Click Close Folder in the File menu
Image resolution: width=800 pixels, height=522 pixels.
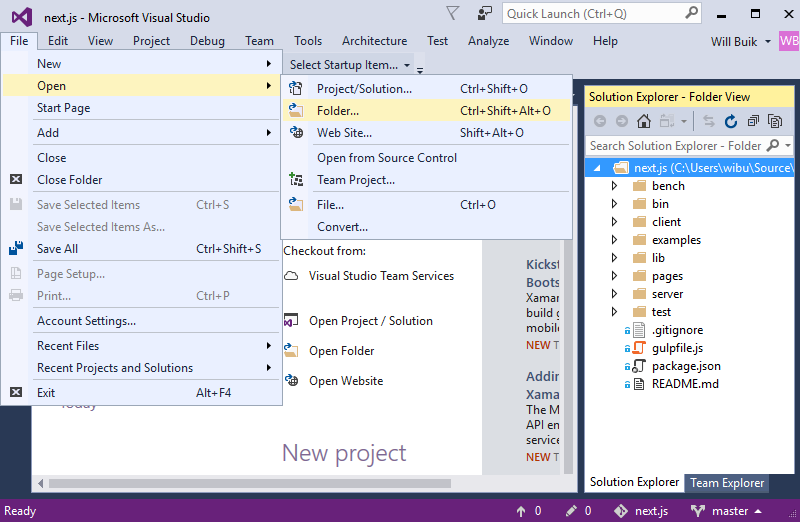tap(141, 180)
